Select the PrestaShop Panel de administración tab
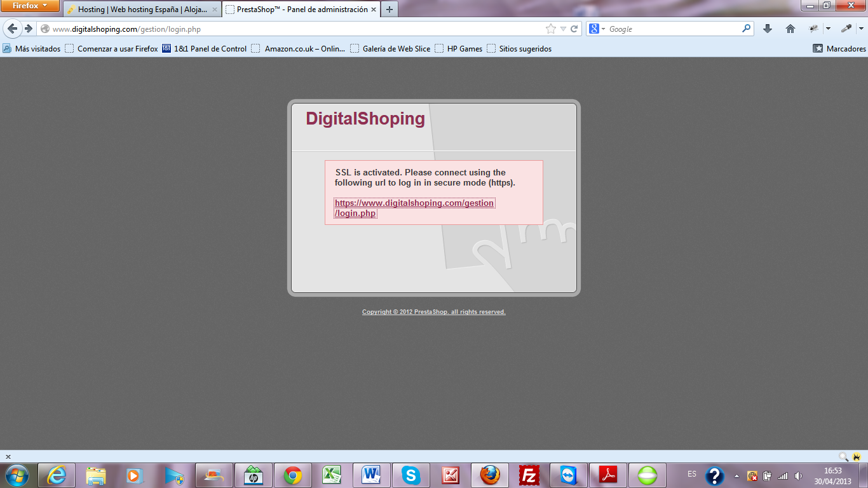Screen dimensions: 868x488 click(x=302, y=10)
